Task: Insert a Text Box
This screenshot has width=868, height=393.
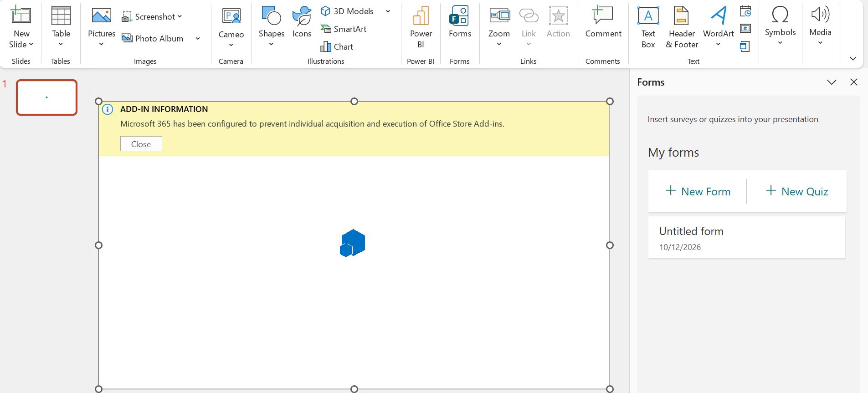Action: [648, 27]
